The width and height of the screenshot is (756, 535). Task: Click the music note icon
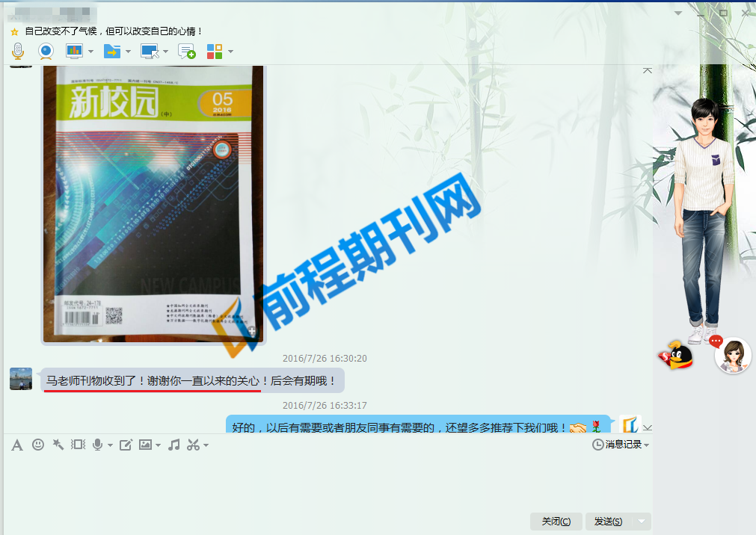[x=174, y=445]
